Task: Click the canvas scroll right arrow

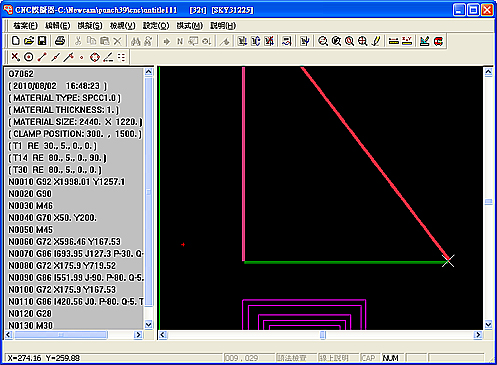Action: pyautogui.click(x=478, y=335)
